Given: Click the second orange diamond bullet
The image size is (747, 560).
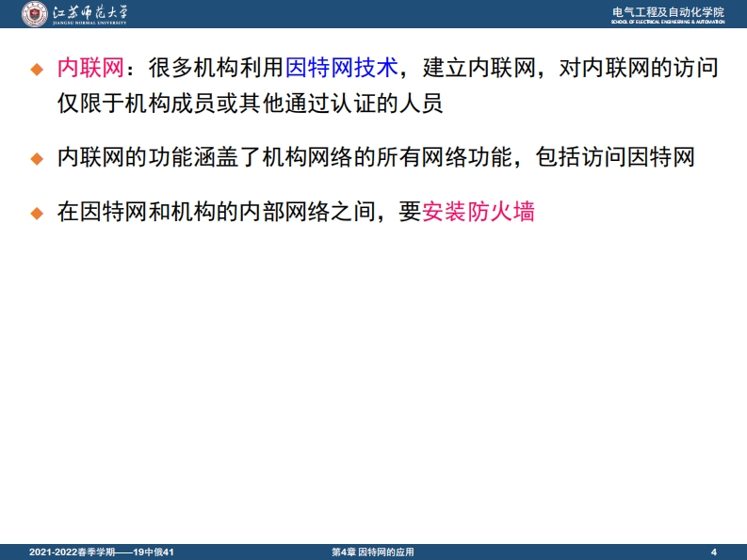Looking at the screenshot, I should 37,159.
